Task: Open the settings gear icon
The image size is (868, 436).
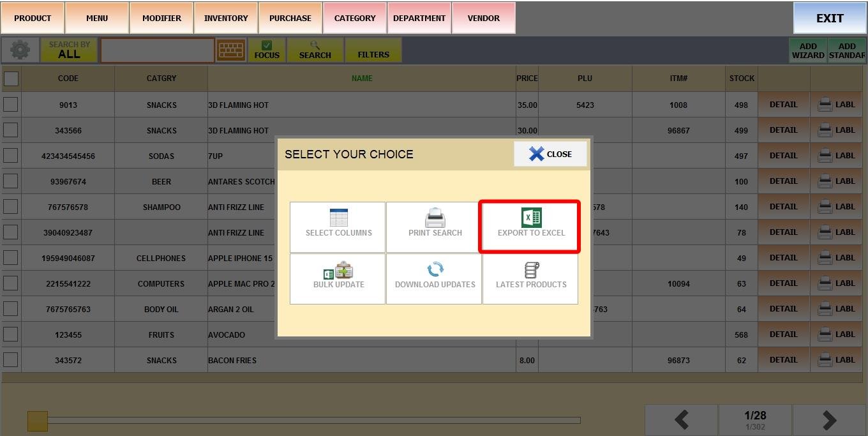Action: point(20,50)
